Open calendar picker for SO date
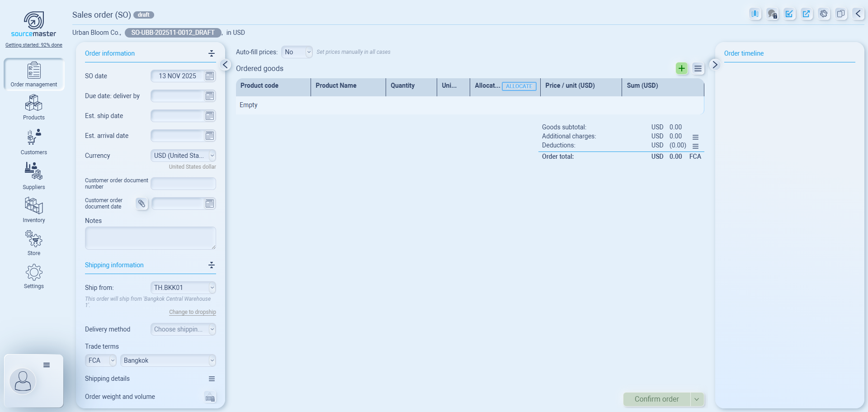 tap(210, 76)
